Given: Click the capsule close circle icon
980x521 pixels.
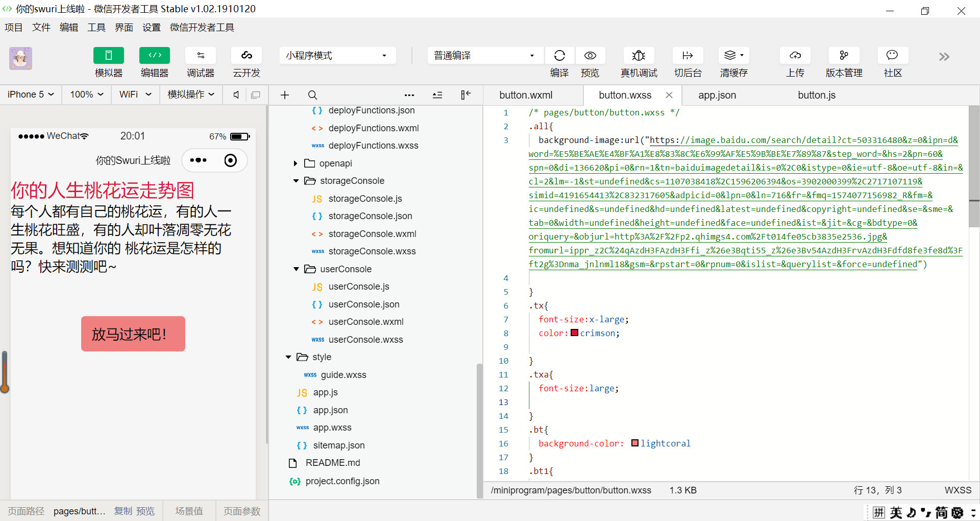Looking at the screenshot, I should tap(231, 160).
